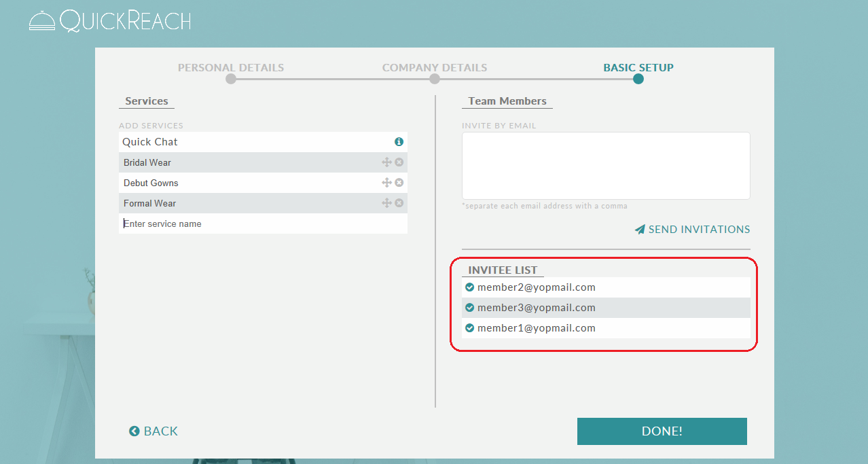Click the comma separator hint text
This screenshot has width=868, height=464.
[545, 206]
